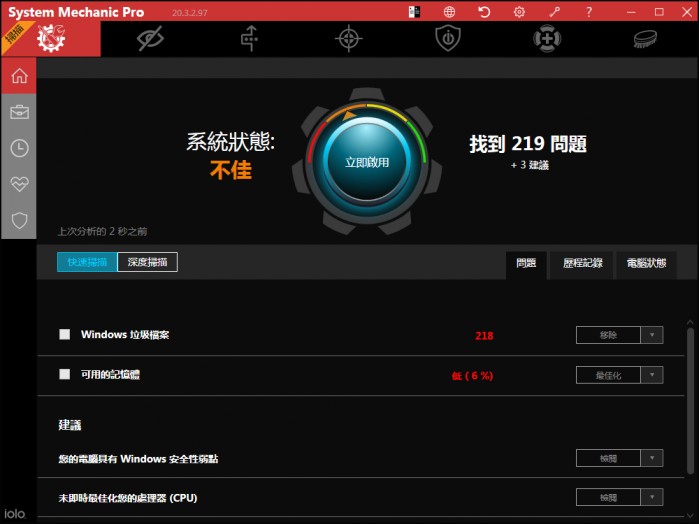Screen dimensions: 699x524
Task: Check the Windows 垃圾檔案 checkbox
Action: pyautogui.click(x=65, y=334)
